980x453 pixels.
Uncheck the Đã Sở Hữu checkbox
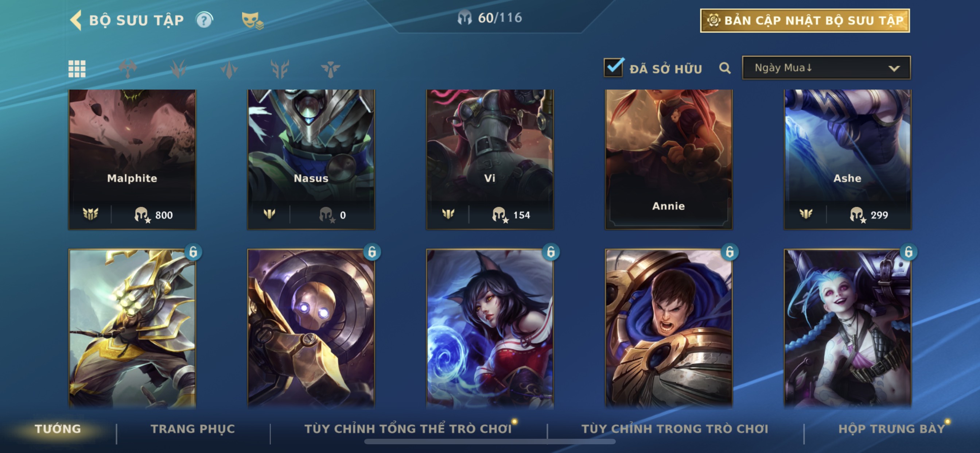[x=613, y=67]
